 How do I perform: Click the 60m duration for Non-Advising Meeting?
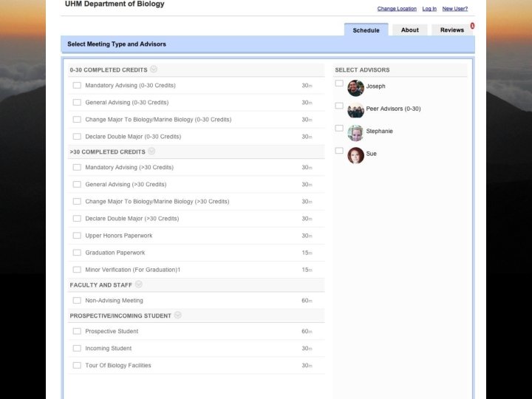click(307, 301)
